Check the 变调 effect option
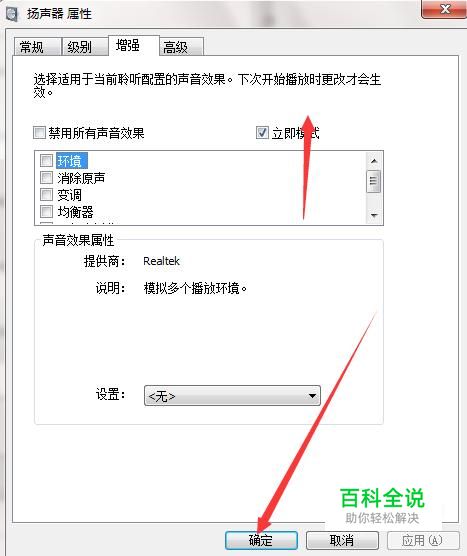 (46, 194)
